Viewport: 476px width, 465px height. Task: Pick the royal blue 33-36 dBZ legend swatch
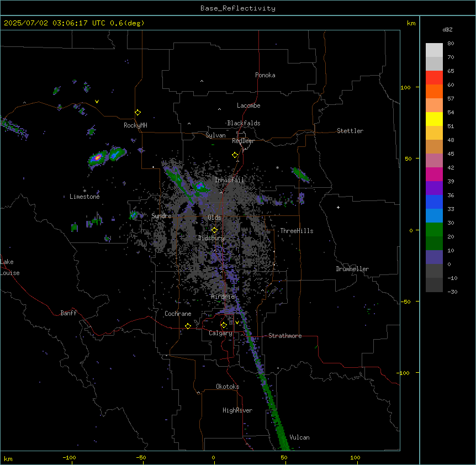coord(434,202)
